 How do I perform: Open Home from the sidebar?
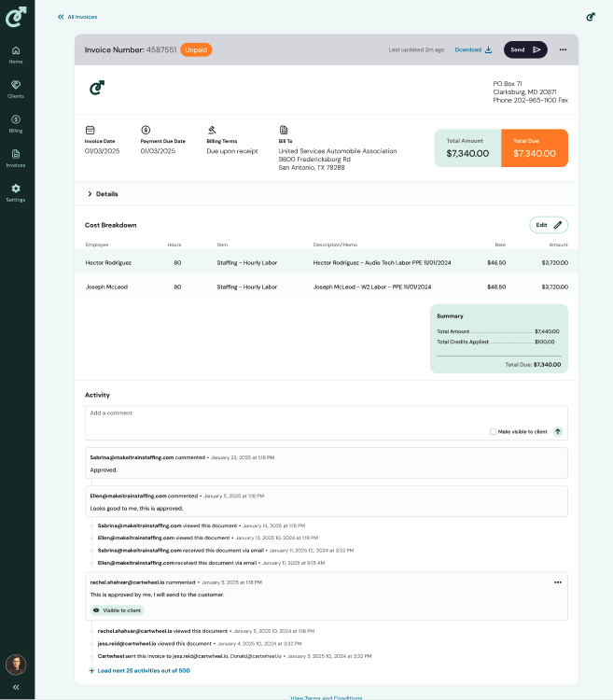coord(16,53)
